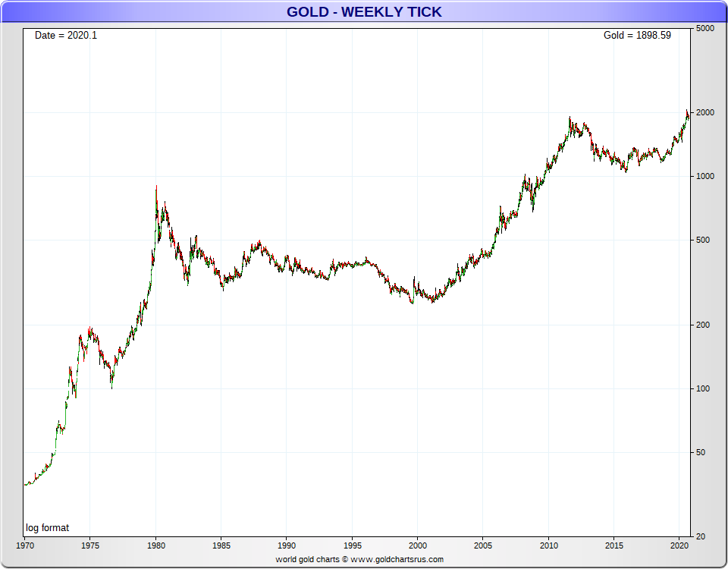The height and width of the screenshot is (569, 728).
Task: Click the 1985 x-axis label
Action: coord(221,545)
